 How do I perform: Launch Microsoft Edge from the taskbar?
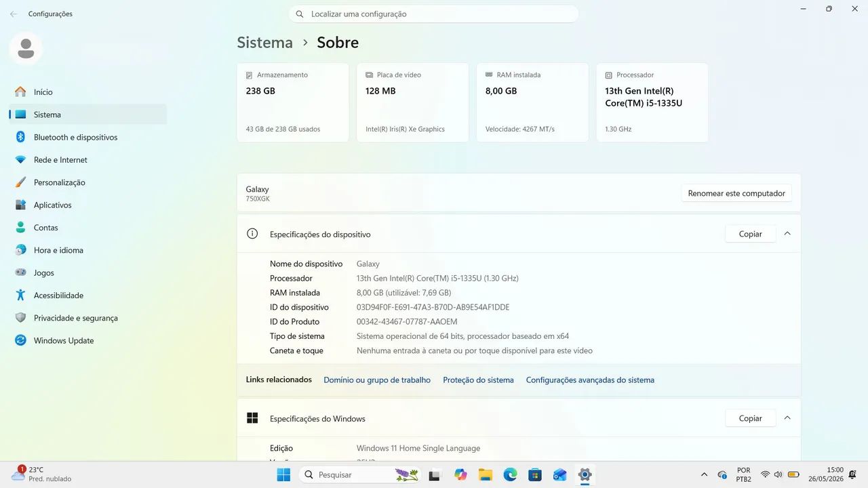(x=510, y=474)
